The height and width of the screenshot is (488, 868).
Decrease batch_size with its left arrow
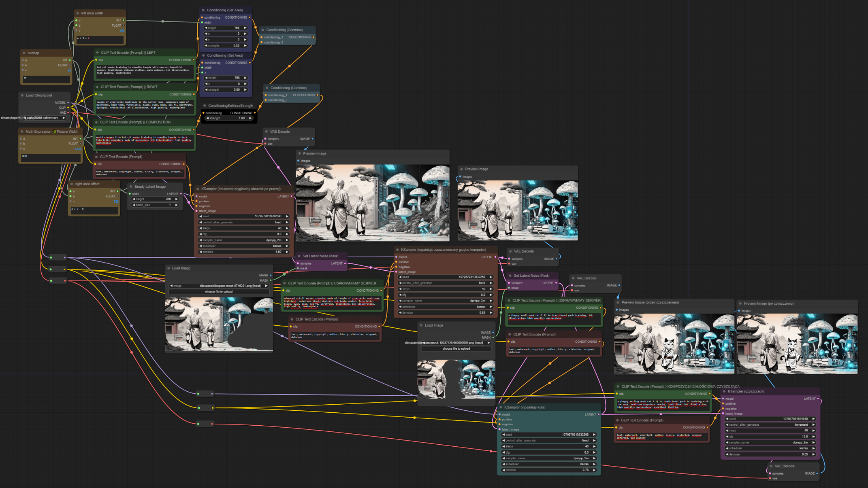(134, 205)
